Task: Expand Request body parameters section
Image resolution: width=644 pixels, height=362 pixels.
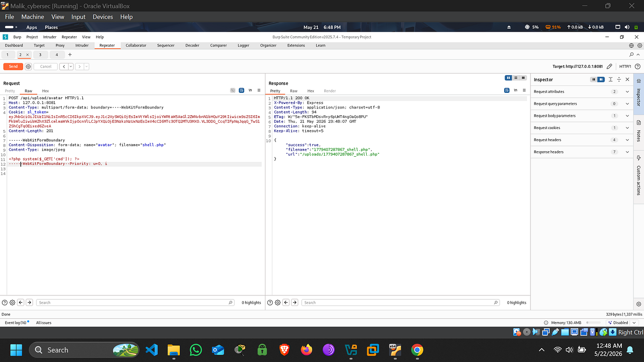Action: pos(582,116)
